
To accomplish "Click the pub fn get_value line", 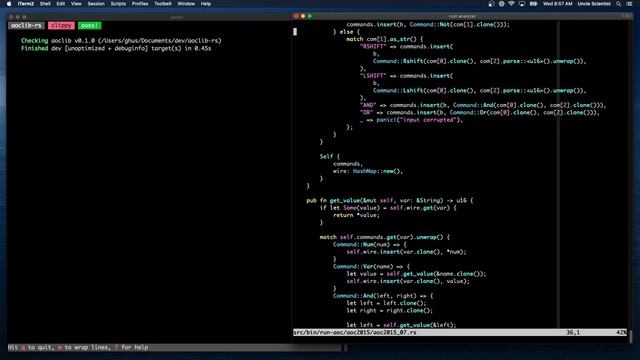I will 389,200.
